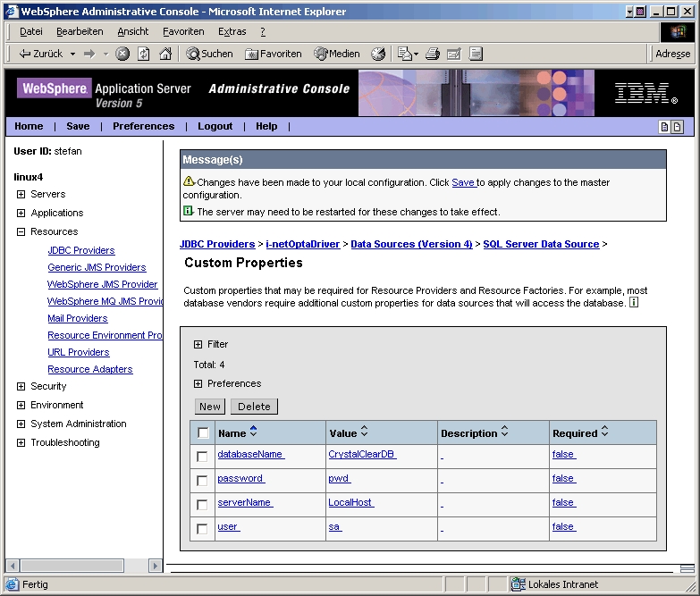Expand the Servers tree node
This screenshot has height=596, width=700.
click(x=21, y=194)
